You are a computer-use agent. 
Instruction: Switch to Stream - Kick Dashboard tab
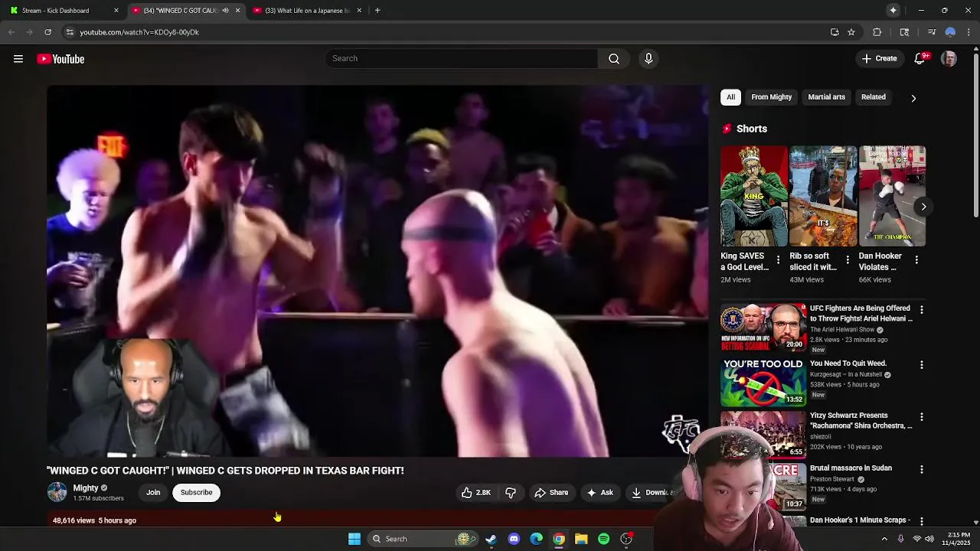(61, 11)
